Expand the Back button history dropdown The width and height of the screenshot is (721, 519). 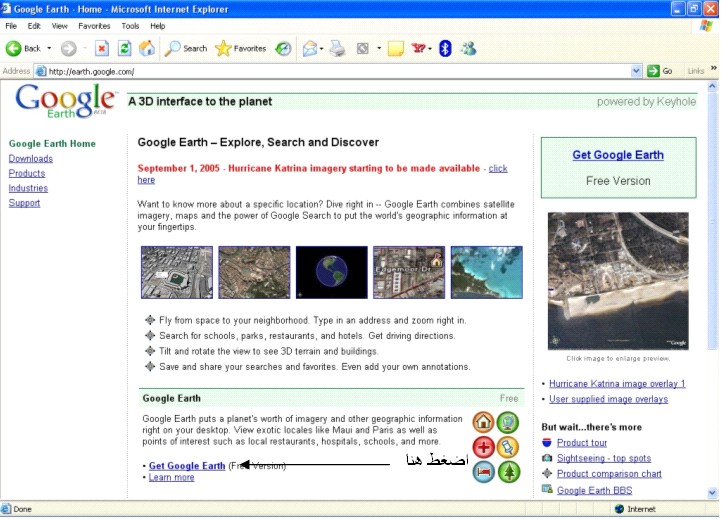click(49, 48)
